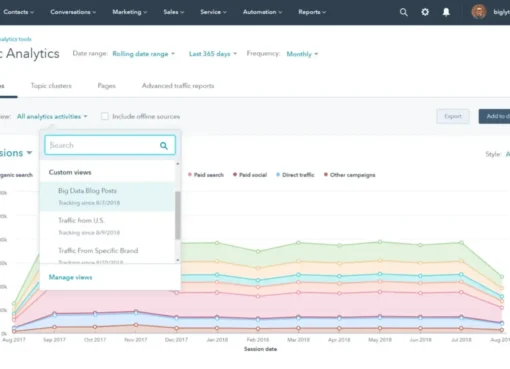This screenshot has width=510, height=369.
Task: Toggle the Direct traffic legend dot
Action: [278, 174]
